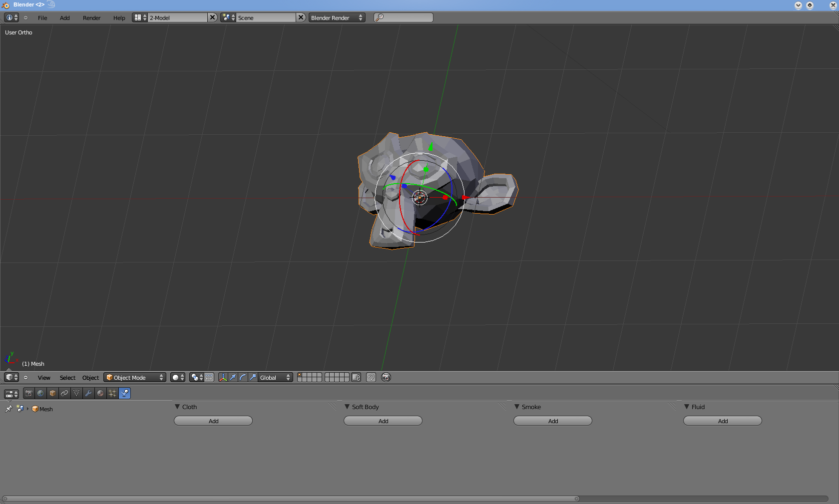
Task: Click Add button under Cloth panel
Action: 213,421
